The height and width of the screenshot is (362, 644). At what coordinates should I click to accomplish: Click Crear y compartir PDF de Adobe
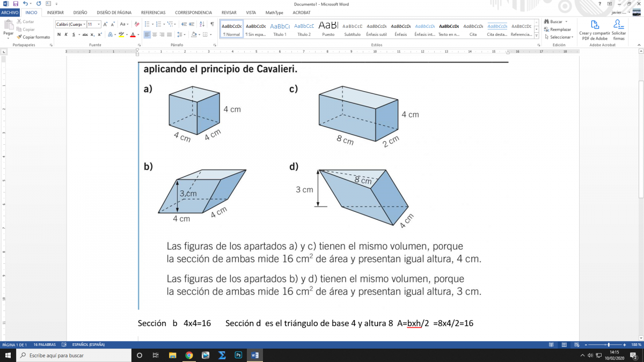[594, 31]
